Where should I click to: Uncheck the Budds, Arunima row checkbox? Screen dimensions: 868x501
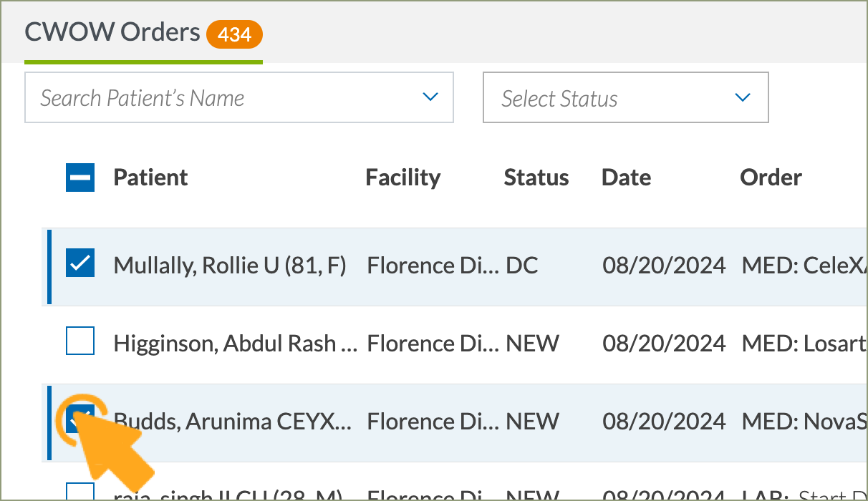tap(80, 420)
